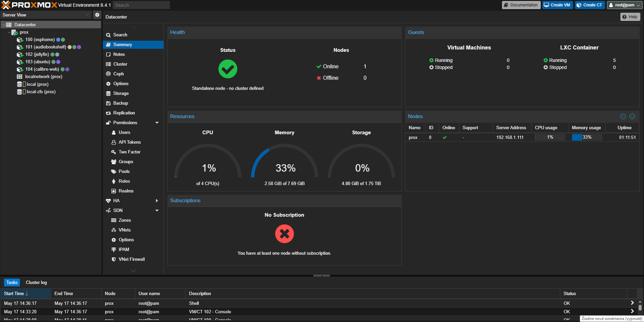Open Server View settings gear
This screenshot has width=644, height=322.
[98, 15]
